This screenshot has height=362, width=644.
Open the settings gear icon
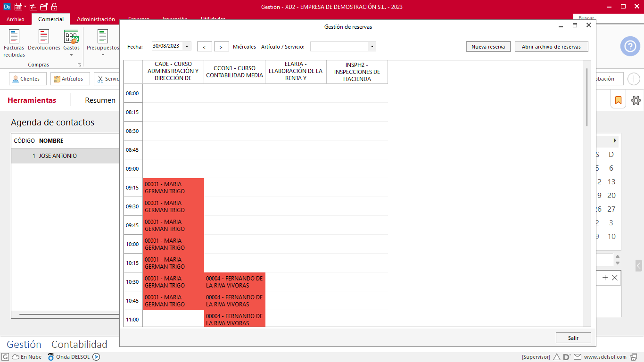pyautogui.click(x=636, y=100)
